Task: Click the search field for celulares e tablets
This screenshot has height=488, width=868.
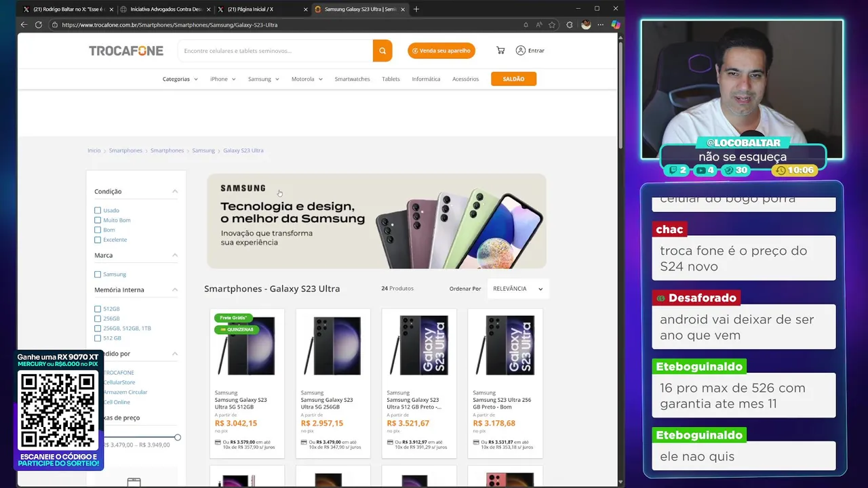Action: point(275,51)
